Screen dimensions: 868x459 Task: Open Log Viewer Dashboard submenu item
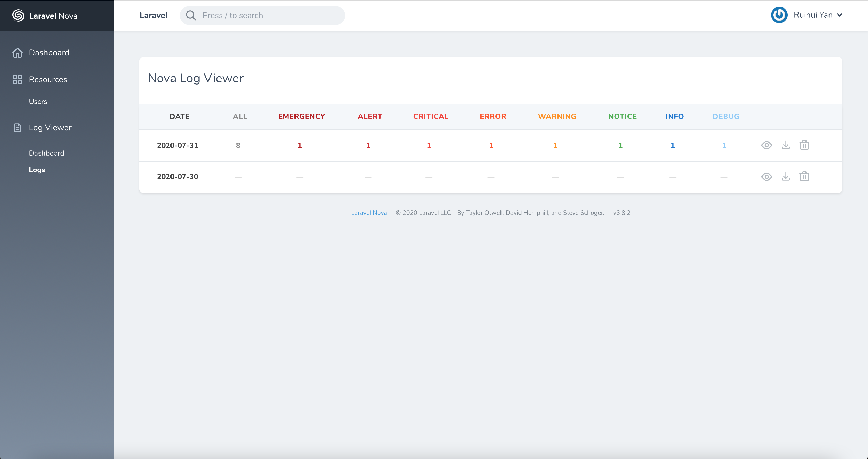[x=47, y=153]
